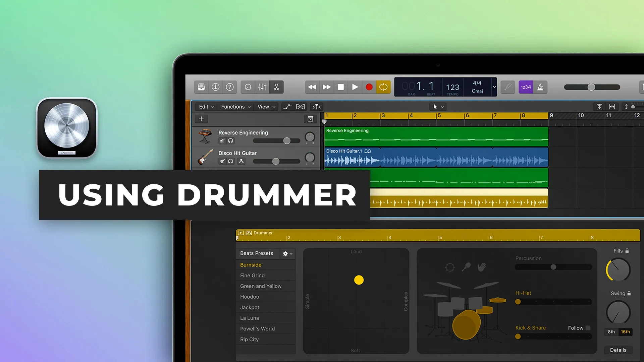Choose the La Luna beat preset
Screen dimensions: 644x362
click(x=266, y=318)
